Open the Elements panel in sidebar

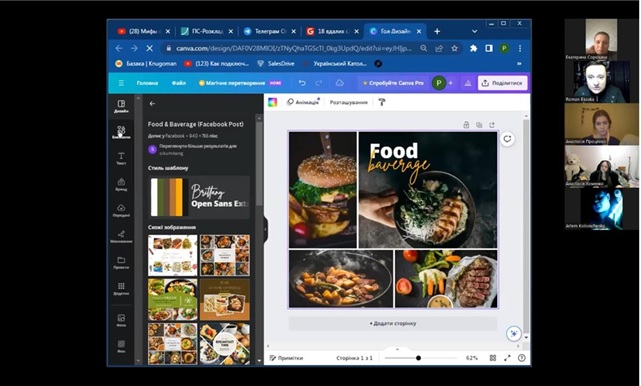point(121,132)
